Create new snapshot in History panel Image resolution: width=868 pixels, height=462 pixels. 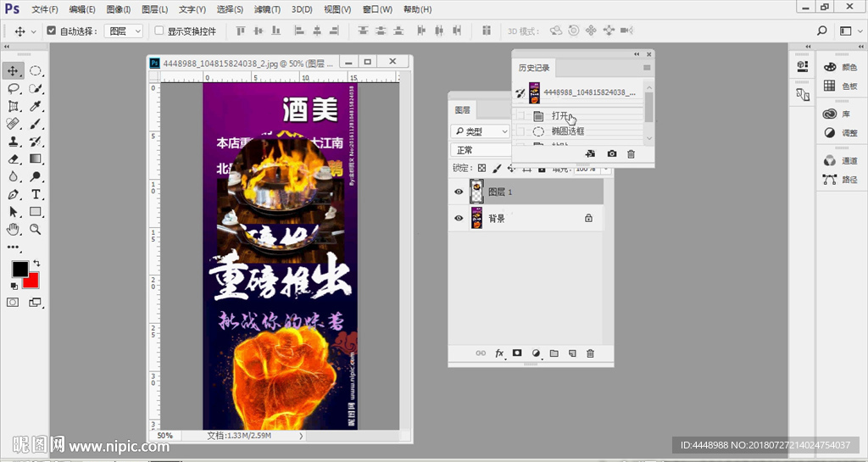612,153
